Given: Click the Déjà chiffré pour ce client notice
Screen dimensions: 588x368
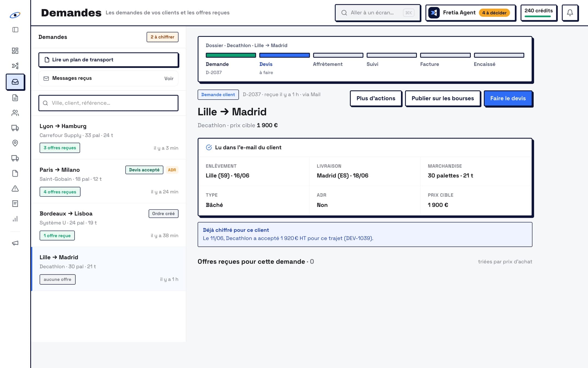Looking at the screenshot, I should [365, 234].
